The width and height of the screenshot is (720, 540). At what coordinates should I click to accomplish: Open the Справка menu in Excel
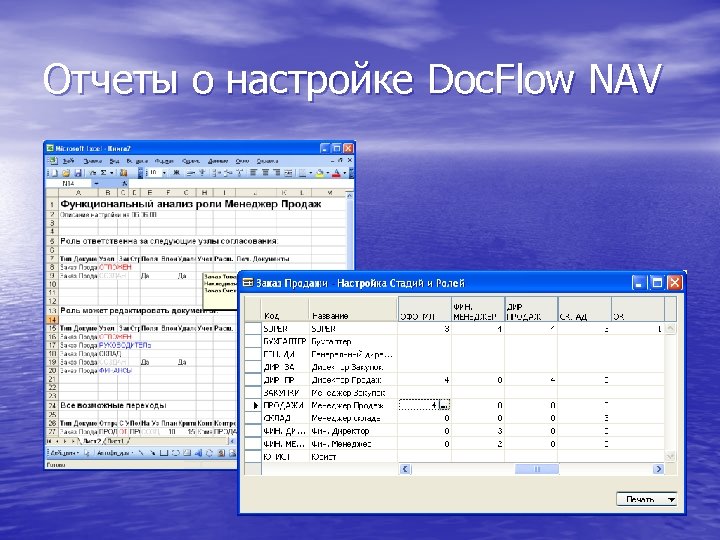tap(267, 161)
